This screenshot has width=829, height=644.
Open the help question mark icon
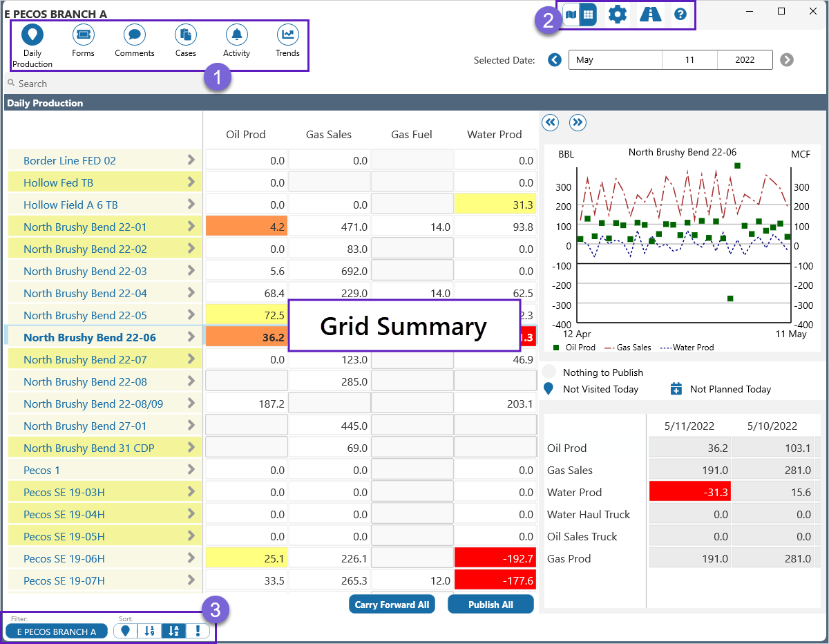tap(680, 15)
